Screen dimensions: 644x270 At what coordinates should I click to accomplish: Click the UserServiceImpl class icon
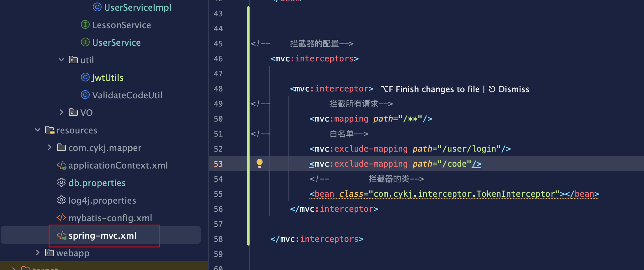coord(97,7)
